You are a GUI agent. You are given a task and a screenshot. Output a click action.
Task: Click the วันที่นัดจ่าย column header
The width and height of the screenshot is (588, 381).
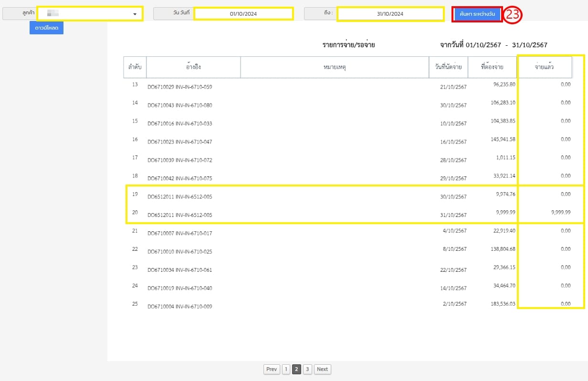point(448,67)
